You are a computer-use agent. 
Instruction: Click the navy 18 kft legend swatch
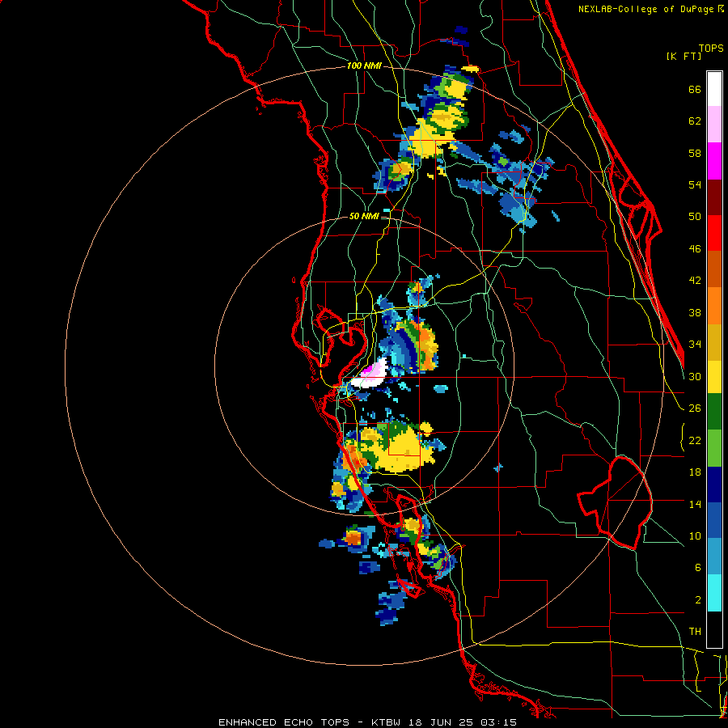pyautogui.click(x=714, y=485)
